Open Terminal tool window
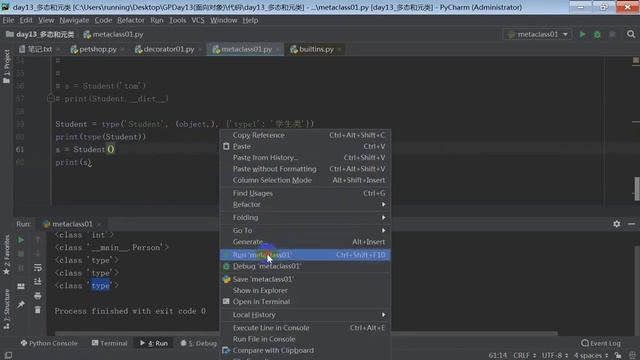 109,343
